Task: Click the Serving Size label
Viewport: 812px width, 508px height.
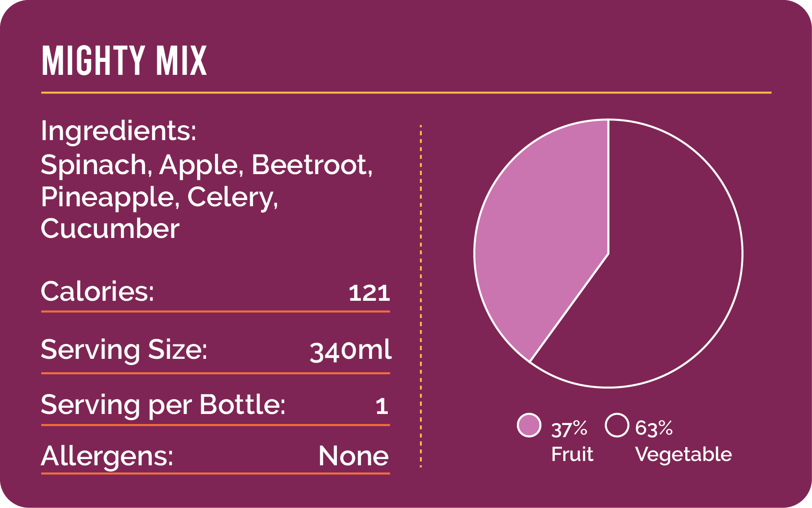Action: pyautogui.click(x=124, y=349)
